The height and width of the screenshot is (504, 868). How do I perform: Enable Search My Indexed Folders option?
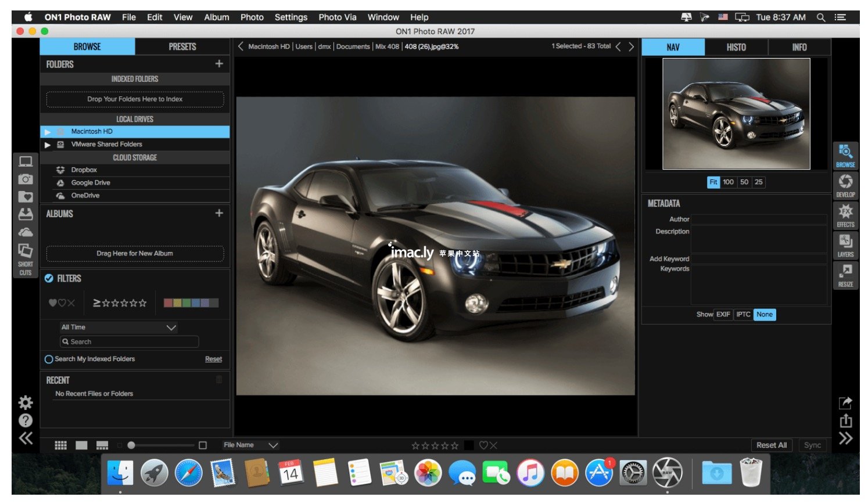49,359
